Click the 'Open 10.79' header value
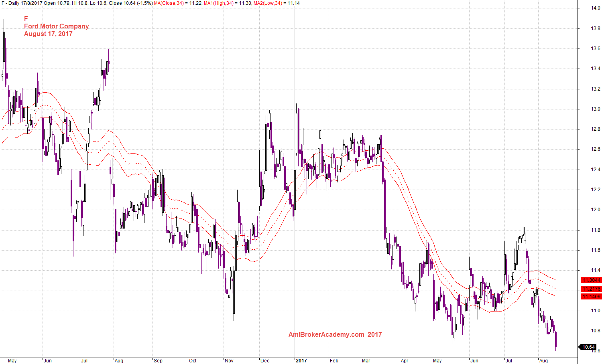 click(x=57, y=3)
